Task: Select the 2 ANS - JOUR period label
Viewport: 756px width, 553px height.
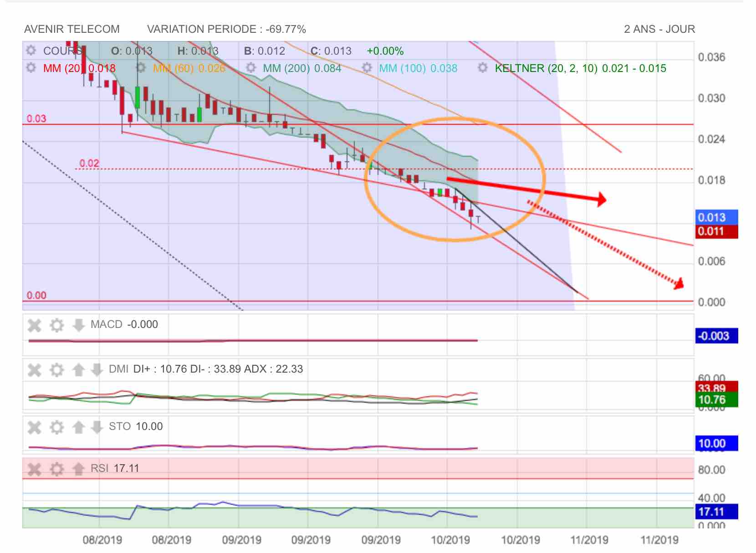Action: 659,29
